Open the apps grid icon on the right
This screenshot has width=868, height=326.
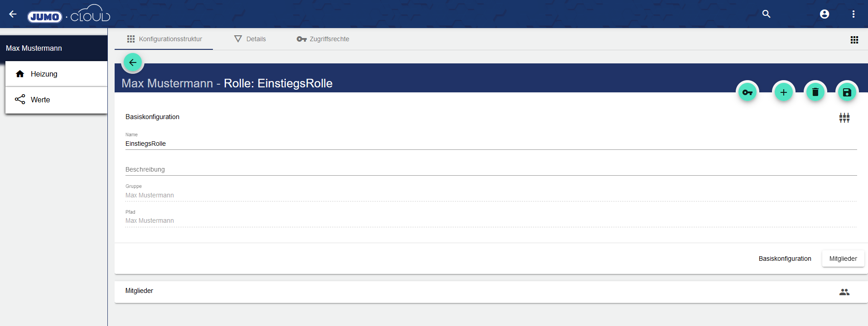[x=854, y=40]
